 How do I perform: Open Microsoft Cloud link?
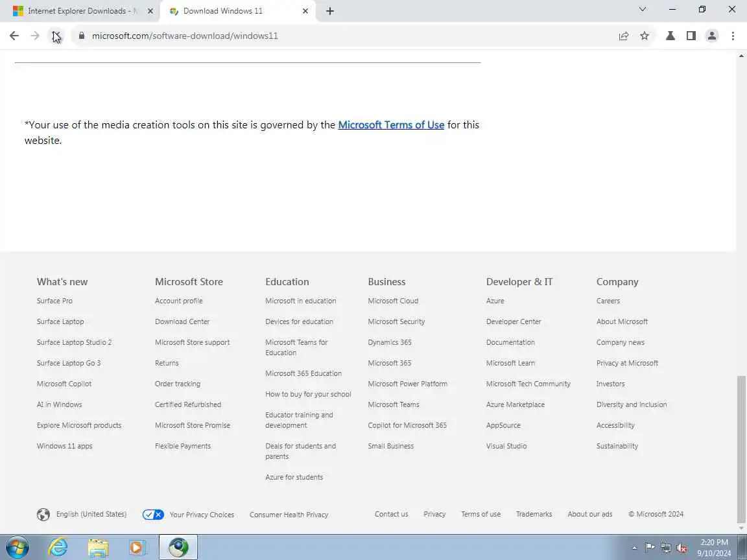point(393,301)
